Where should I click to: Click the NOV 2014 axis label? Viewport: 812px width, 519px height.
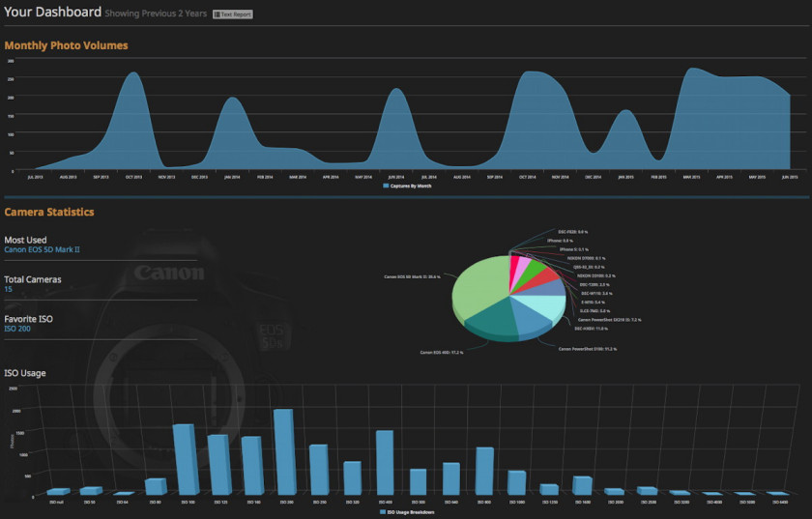561,177
